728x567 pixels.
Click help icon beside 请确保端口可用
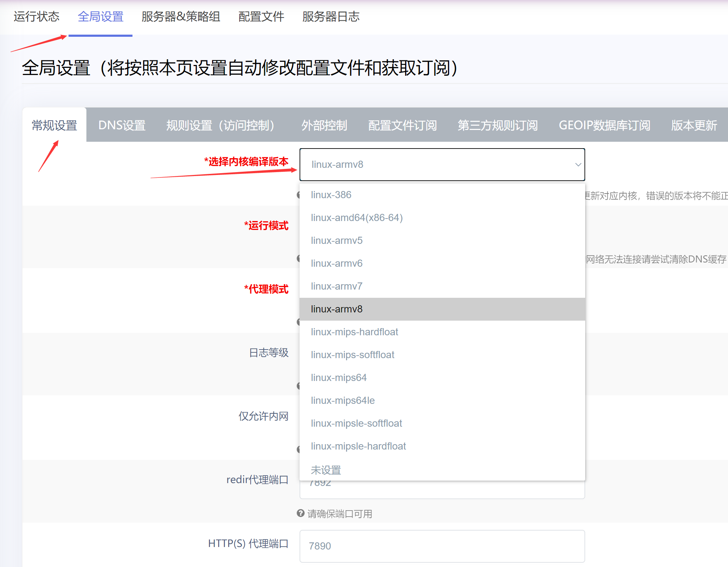301,513
